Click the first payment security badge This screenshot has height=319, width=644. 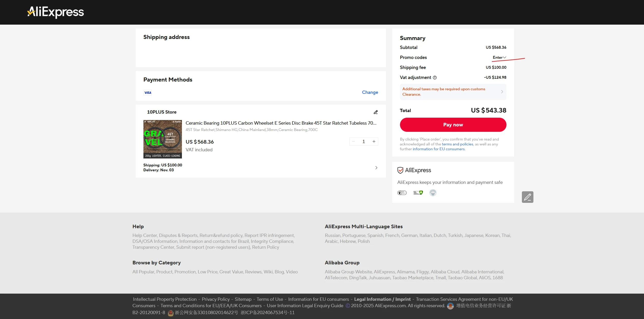click(x=402, y=193)
